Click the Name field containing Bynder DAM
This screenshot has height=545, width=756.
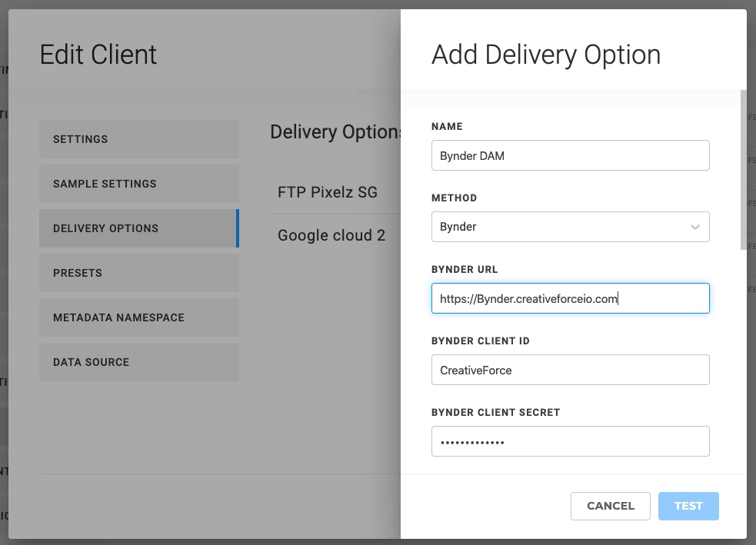tap(570, 155)
